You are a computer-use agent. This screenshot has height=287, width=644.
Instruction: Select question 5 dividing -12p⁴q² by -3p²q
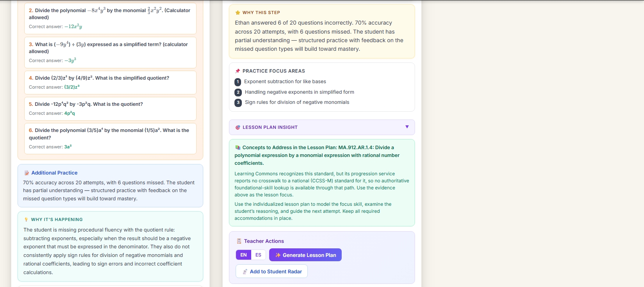(110, 109)
